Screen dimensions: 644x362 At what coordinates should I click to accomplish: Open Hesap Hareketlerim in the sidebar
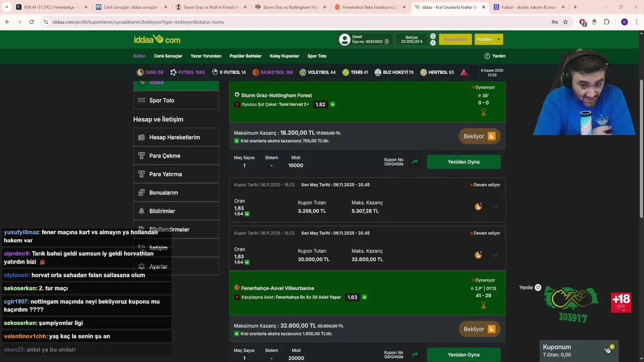click(x=176, y=137)
